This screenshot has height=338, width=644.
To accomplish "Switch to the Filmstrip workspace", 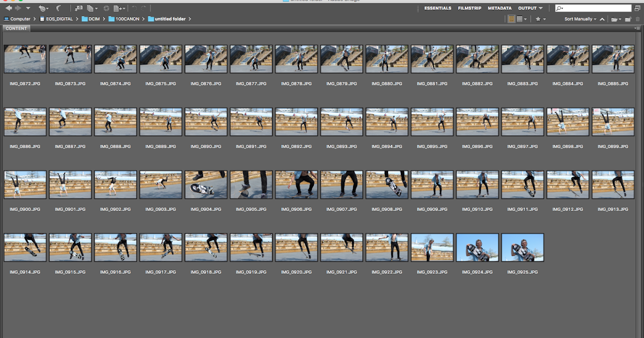I will [470, 9].
